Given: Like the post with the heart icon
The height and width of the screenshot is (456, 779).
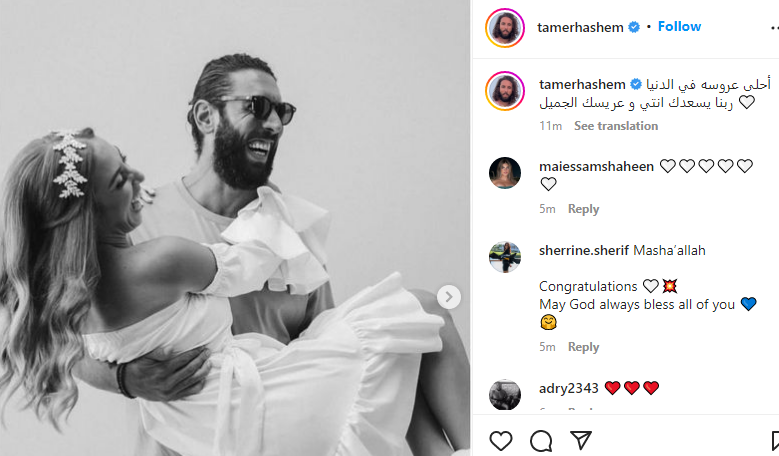Looking at the screenshot, I should click(501, 441).
